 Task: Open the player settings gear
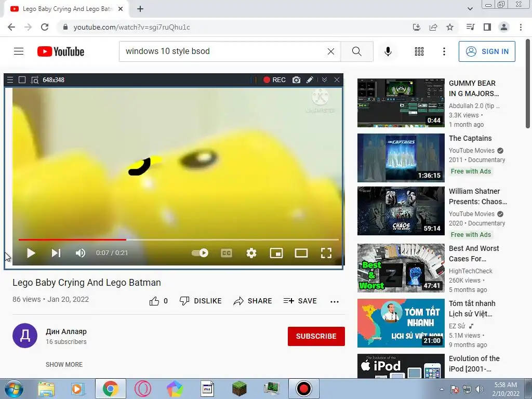251,253
